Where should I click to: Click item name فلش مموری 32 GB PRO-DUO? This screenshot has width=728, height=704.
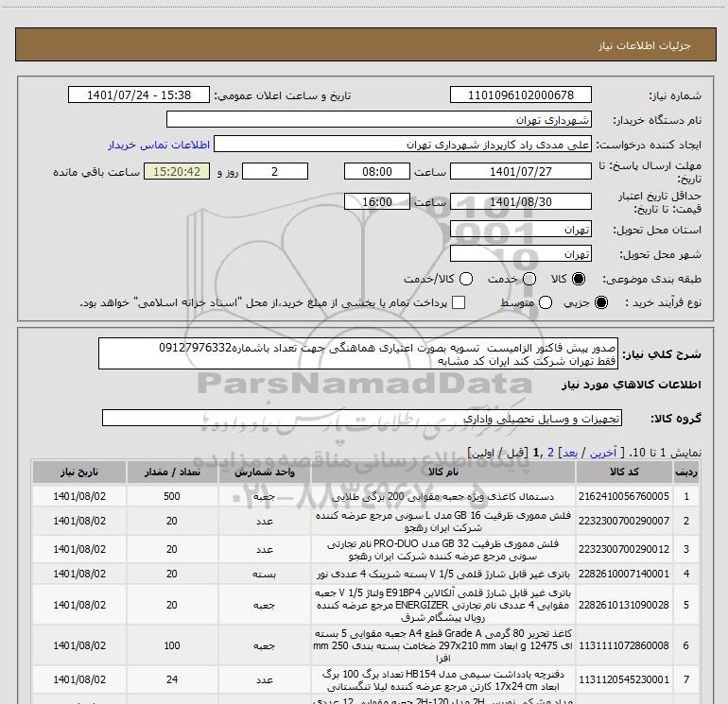pos(442,549)
